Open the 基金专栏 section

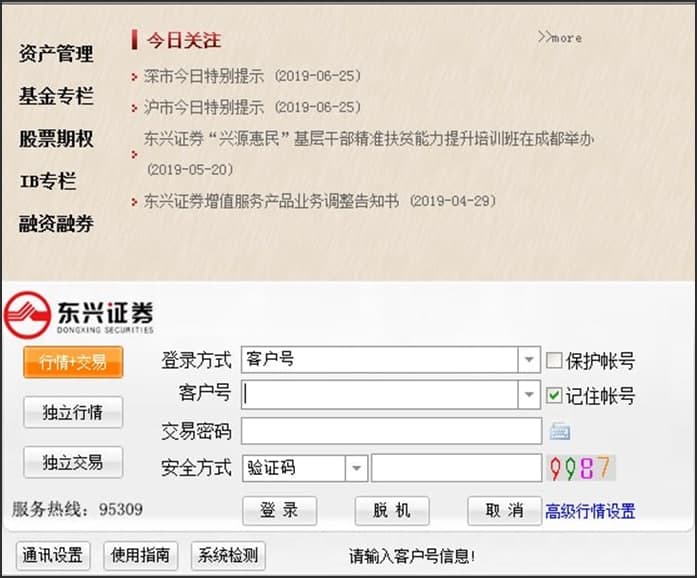point(56,96)
